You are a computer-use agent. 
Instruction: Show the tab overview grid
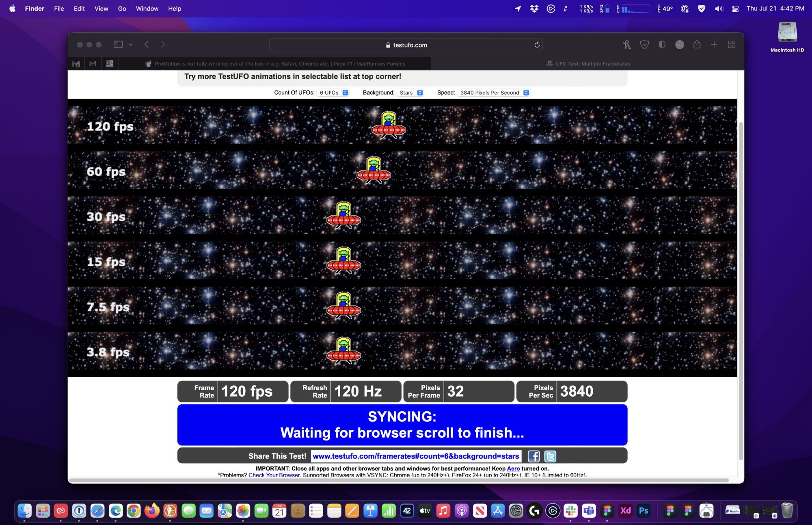732,45
